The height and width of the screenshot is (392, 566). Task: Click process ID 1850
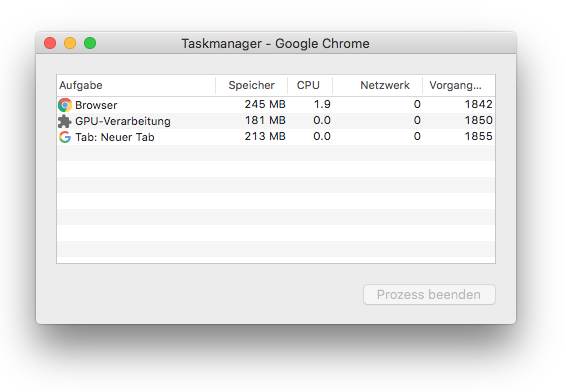click(x=478, y=120)
